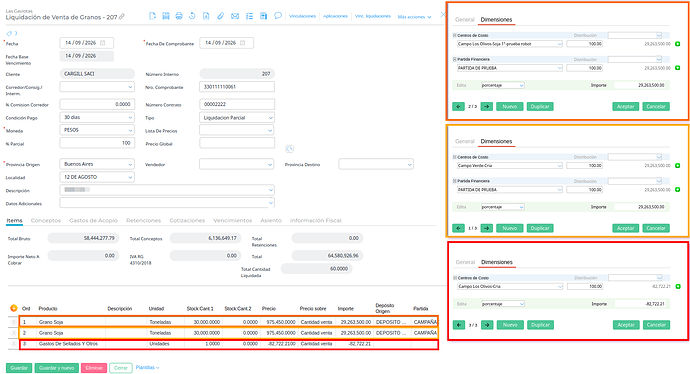This screenshot has height=374, width=690.
Task: Click the Número Contrato field 00002222
Action: click(237, 104)
